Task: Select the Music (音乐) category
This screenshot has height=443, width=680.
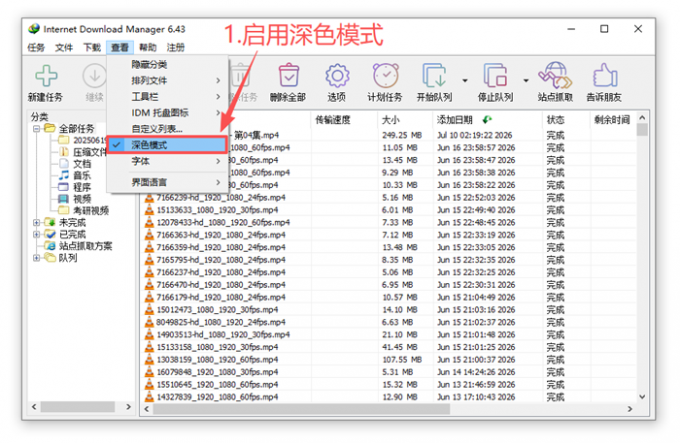Action: click(82, 175)
